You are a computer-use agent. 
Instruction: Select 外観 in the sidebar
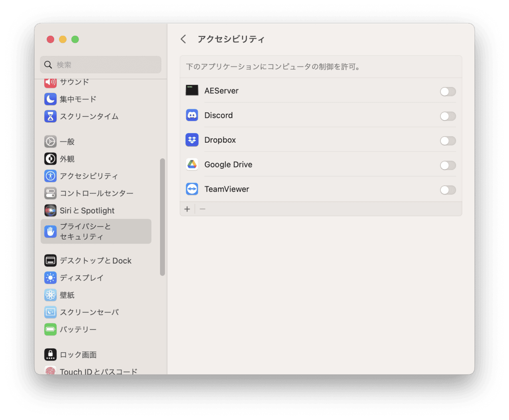[x=96, y=159]
